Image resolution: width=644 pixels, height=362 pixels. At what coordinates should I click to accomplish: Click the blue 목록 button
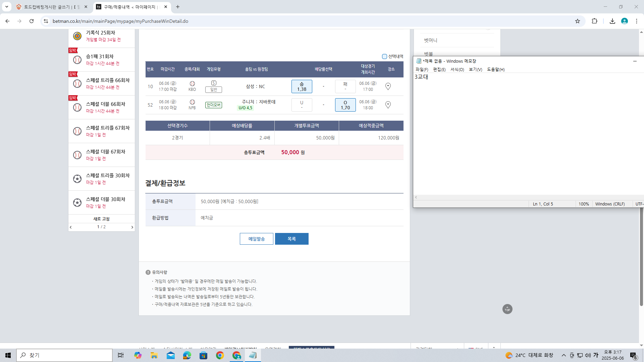(291, 239)
